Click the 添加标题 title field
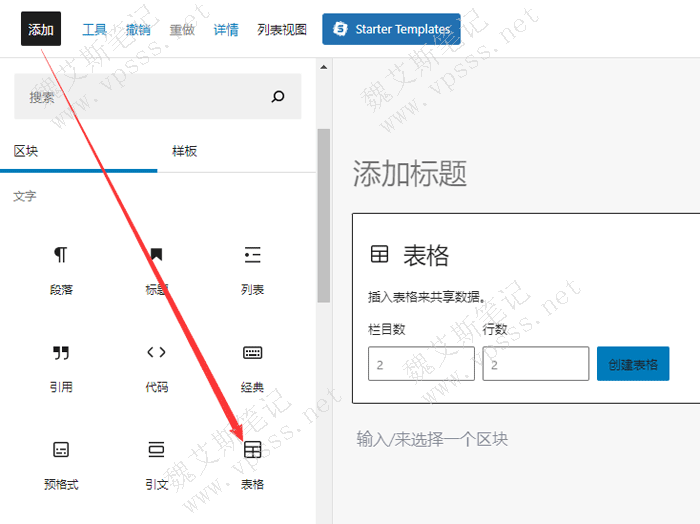The image size is (700, 524). point(410,173)
